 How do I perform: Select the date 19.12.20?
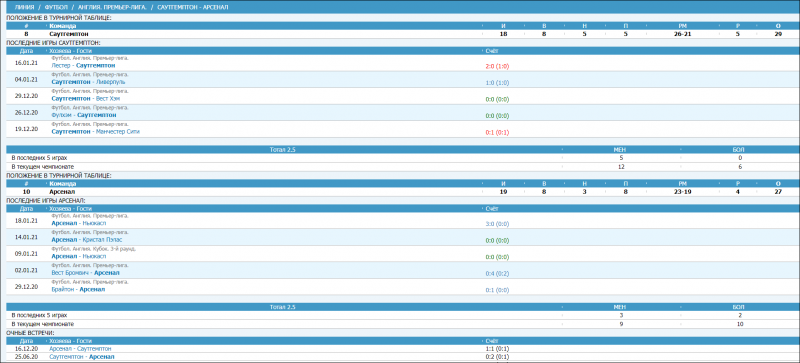point(26,129)
